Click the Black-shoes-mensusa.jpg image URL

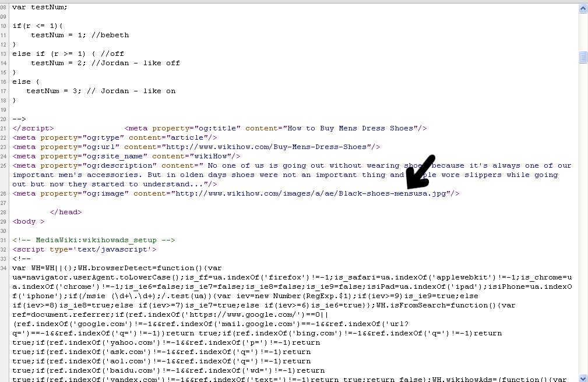coord(311,194)
